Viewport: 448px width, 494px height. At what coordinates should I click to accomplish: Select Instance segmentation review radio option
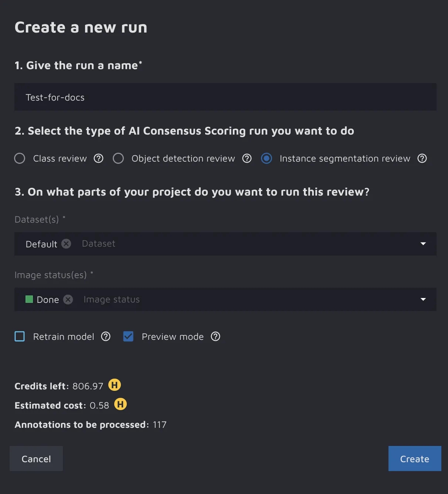click(267, 159)
